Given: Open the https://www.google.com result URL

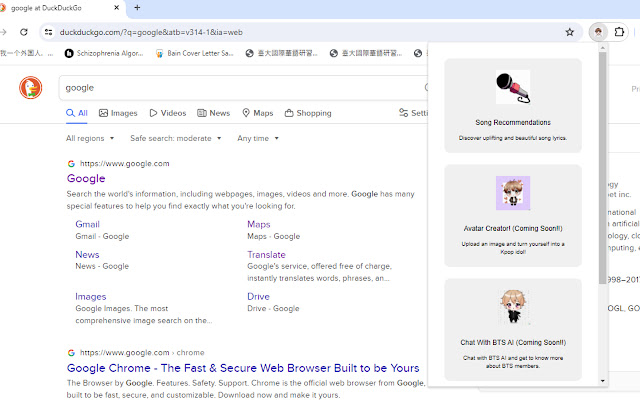Looking at the screenshot, I should pyautogui.click(x=124, y=164).
